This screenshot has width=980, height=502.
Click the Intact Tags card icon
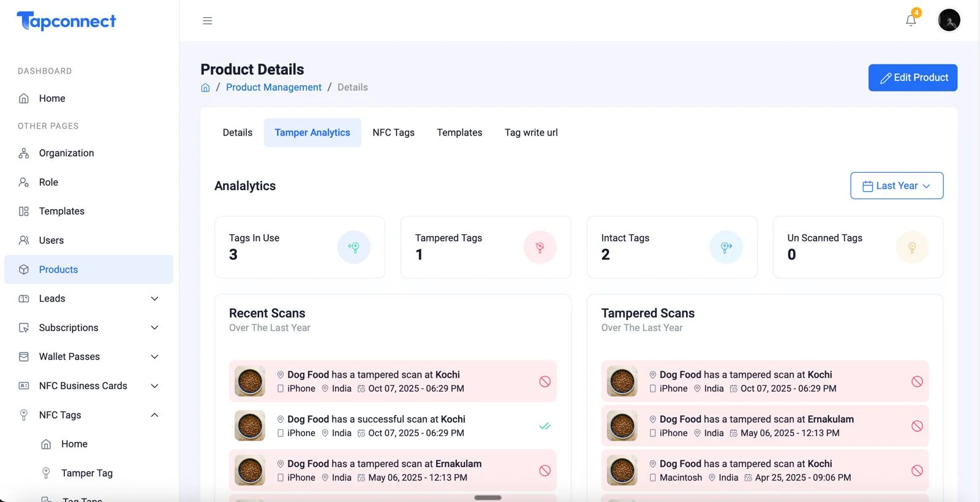tap(726, 247)
